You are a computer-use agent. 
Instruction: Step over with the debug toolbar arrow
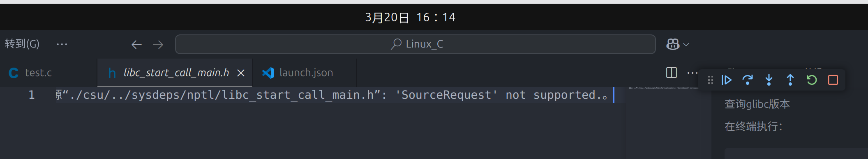(748, 80)
